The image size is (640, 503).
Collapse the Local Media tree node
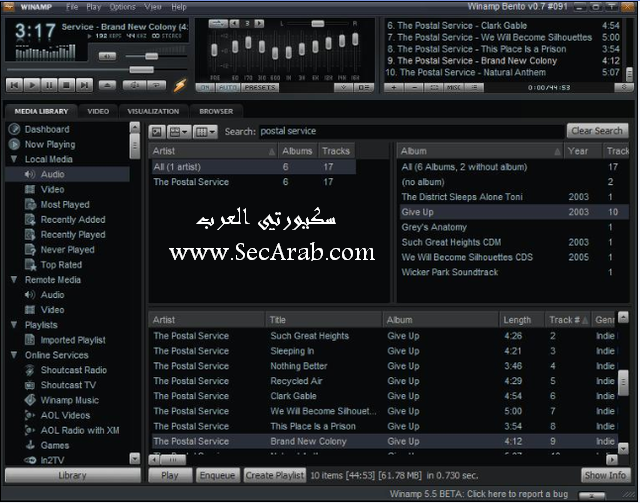pos(14,159)
